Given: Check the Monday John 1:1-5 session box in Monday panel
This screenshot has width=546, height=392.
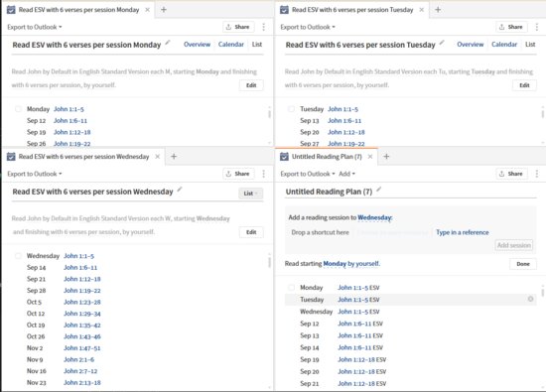Looking at the screenshot, I should click(18, 109).
